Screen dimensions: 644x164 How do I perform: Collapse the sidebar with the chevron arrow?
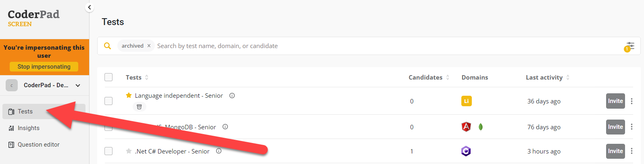[x=90, y=7]
